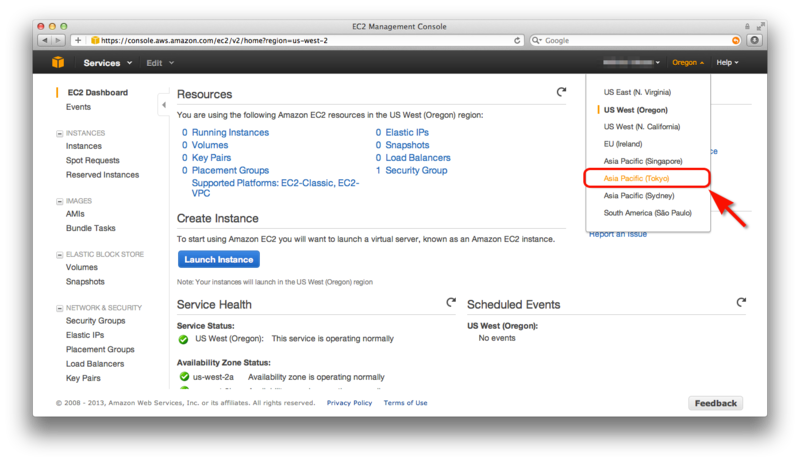Image resolution: width=800 pixels, height=462 pixels.
Task: Open the Privacy Policy link
Action: coord(349,403)
